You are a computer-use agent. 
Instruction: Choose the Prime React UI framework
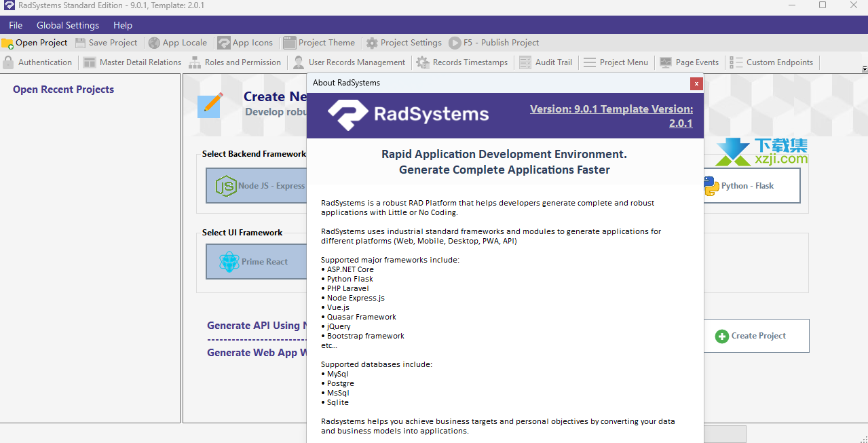coord(257,261)
